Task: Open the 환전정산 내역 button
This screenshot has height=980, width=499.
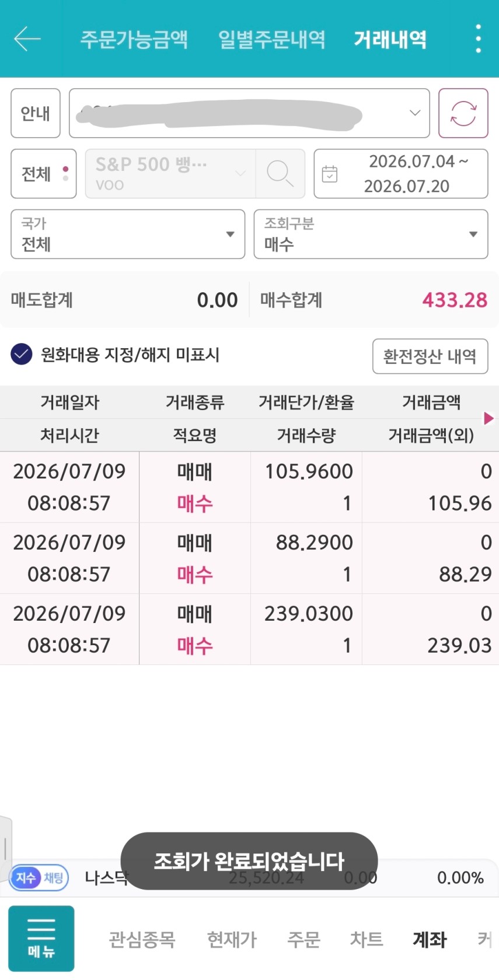Action: point(430,356)
